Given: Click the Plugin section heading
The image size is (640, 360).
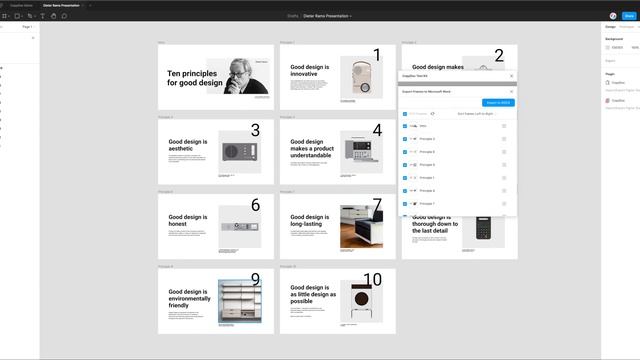Looking at the screenshot, I should [x=610, y=74].
